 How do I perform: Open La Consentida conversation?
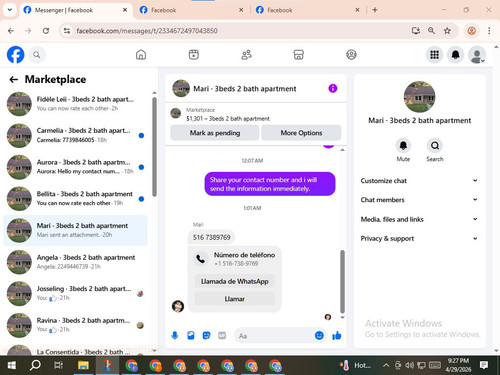click(75, 350)
